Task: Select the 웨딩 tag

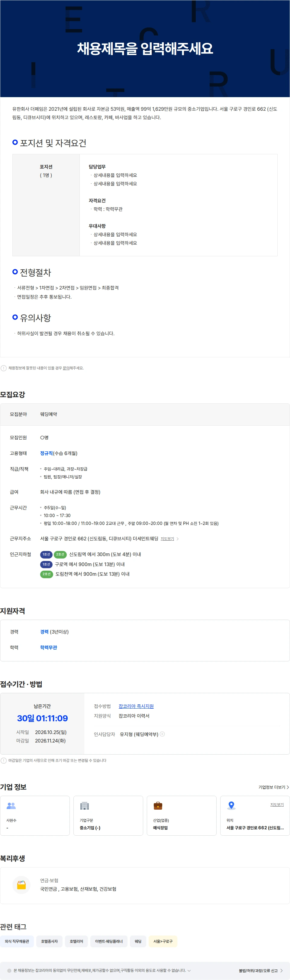Action: (138, 941)
